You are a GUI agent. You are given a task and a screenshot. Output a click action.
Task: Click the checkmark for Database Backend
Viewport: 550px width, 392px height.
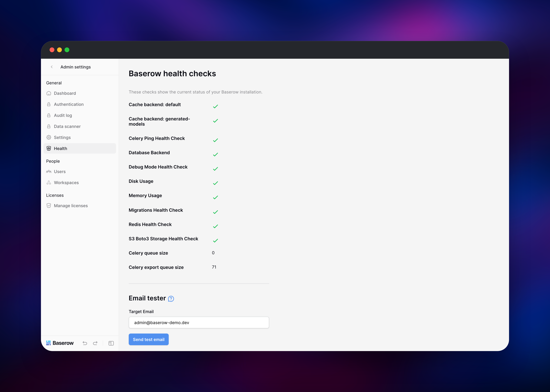[x=215, y=154]
